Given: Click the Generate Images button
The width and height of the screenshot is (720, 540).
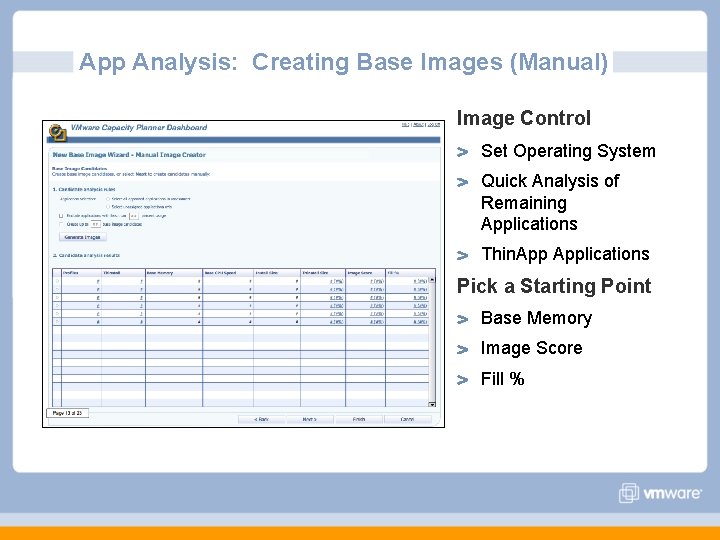Looking at the screenshot, I should pyautogui.click(x=83, y=237).
